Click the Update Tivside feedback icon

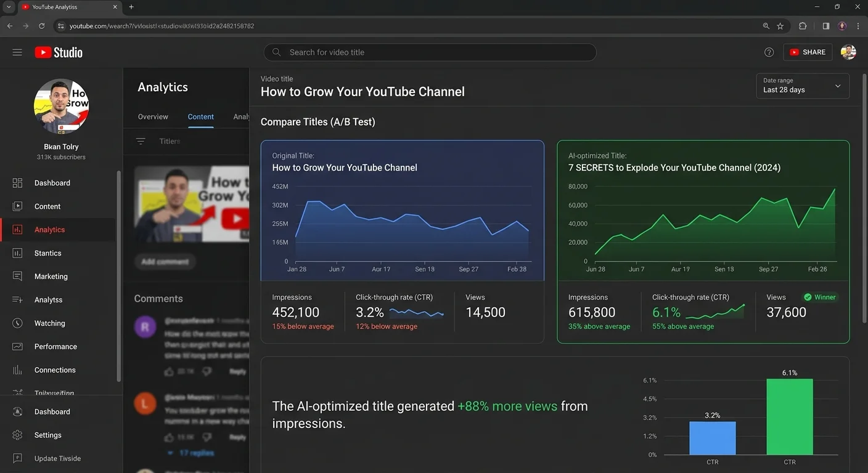point(17,459)
